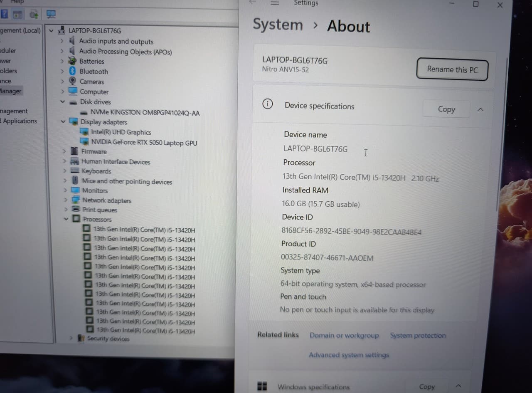Click the Processors category icon
Image resolution: width=532 pixels, height=393 pixels.
pos(76,219)
